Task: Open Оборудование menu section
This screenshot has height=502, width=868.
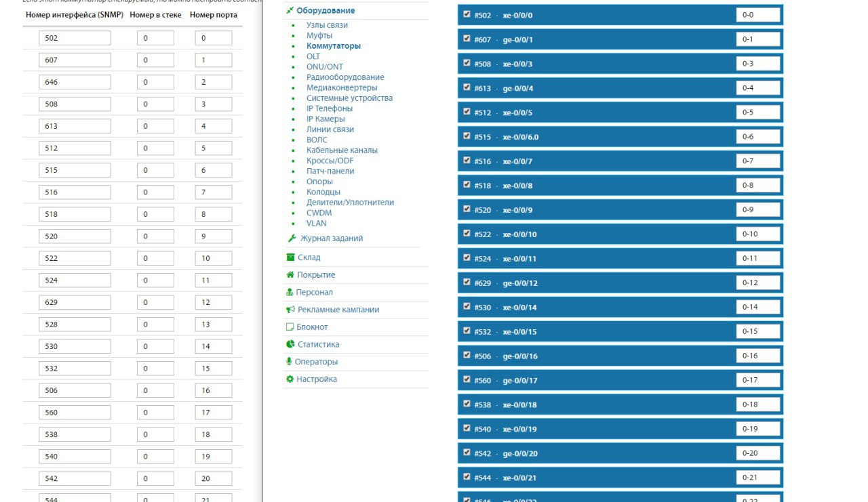Action: (x=325, y=11)
